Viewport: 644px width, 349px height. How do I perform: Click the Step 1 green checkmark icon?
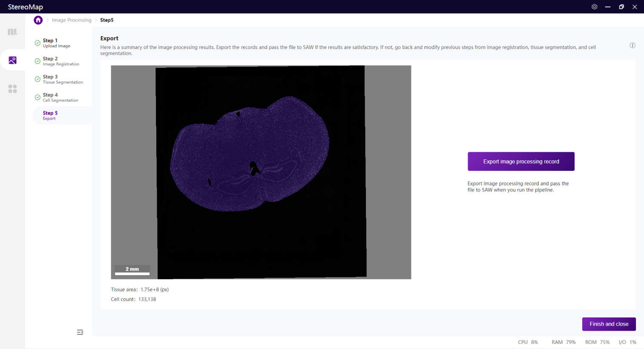click(x=37, y=43)
